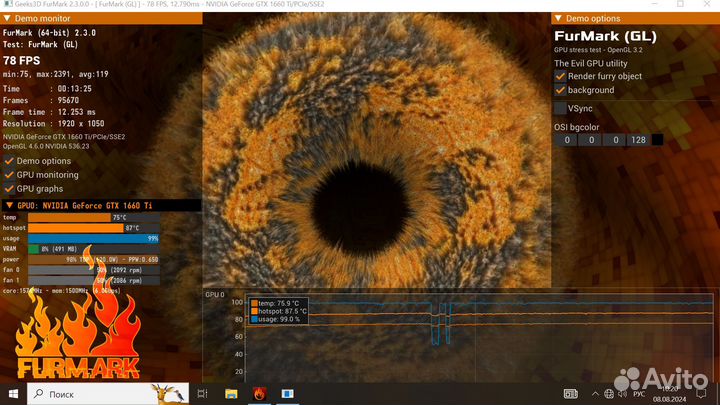Uncheck the GPU graphs option
720x405 pixels.
(x=9, y=188)
